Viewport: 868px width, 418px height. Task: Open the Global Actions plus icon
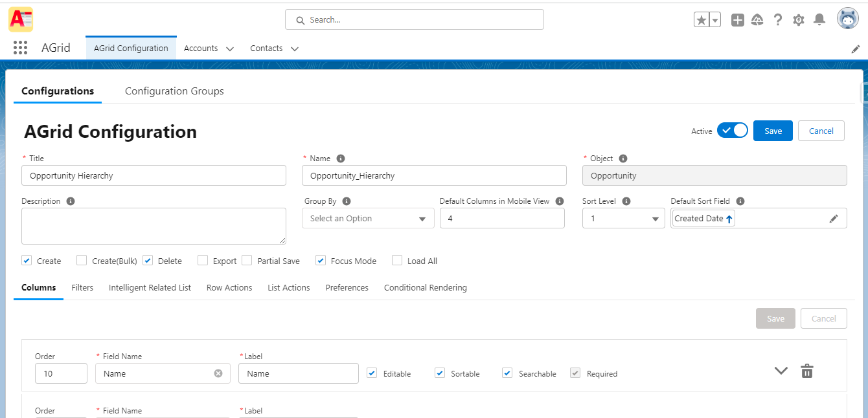click(738, 20)
